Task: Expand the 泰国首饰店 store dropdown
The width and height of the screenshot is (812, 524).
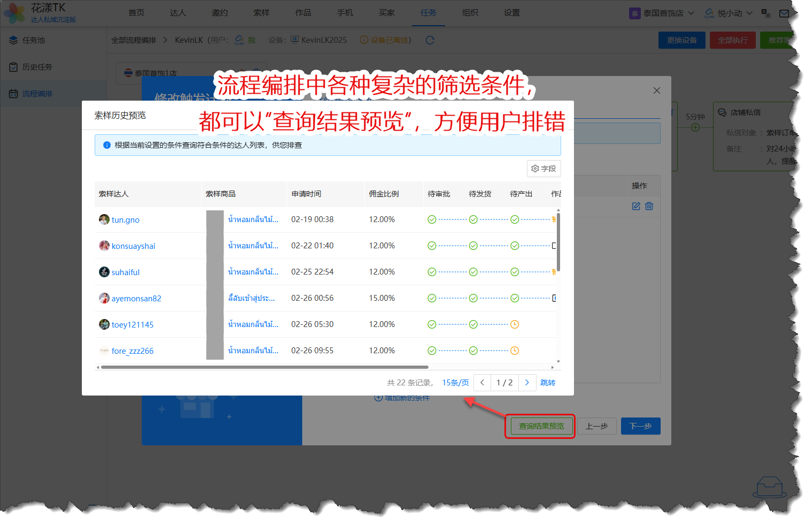Action: coord(662,13)
